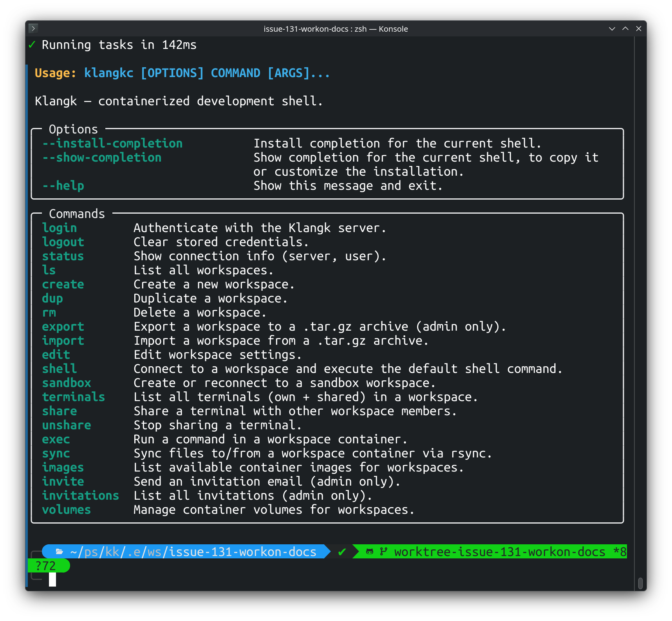Click the green check before Running tasks
The height and width of the screenshot is (621, 672).
[x=32, y=45]
